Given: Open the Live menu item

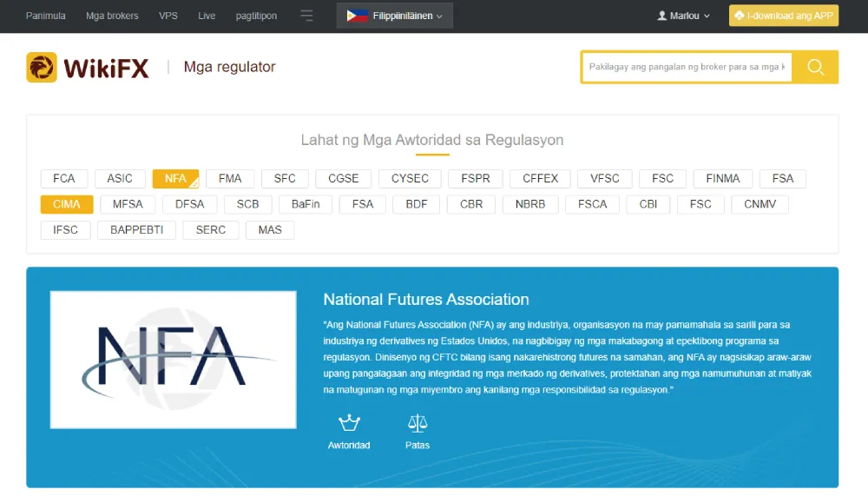Looking at the screenshot, I should coord(207,16).
